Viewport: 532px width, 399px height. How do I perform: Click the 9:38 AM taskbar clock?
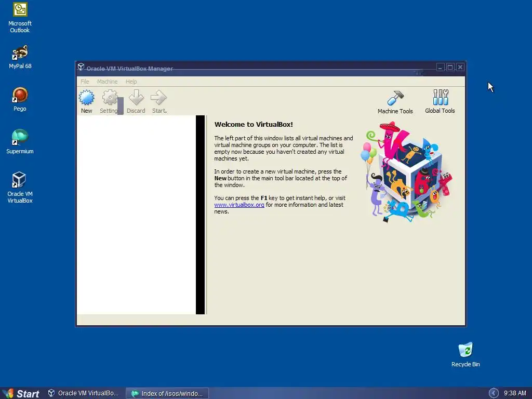point(515,393)
